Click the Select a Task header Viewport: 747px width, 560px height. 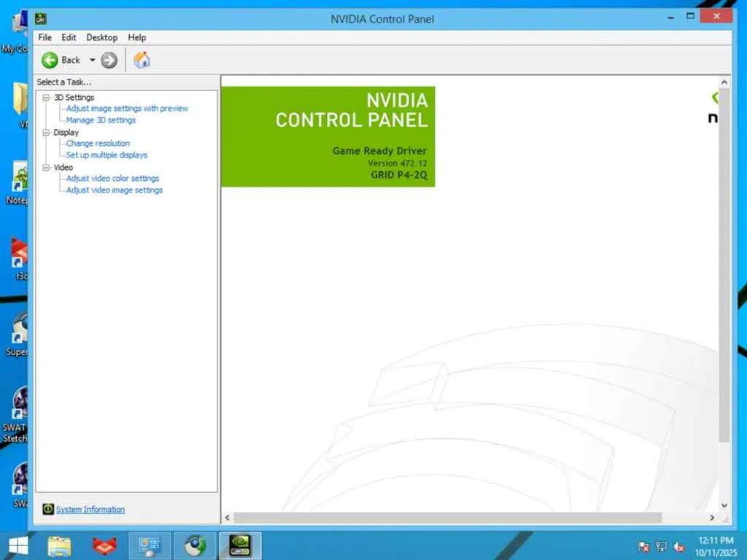[64, 82]
